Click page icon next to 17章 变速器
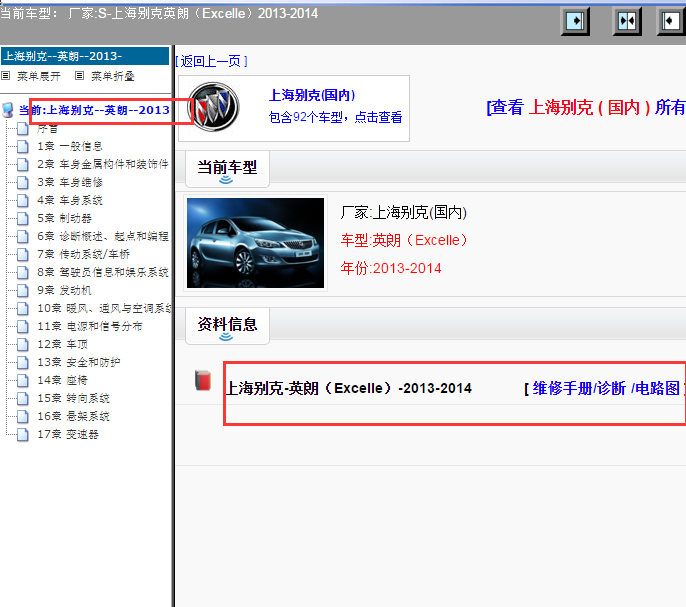Viewport: 686px width, 607px height. coord(23,435)
